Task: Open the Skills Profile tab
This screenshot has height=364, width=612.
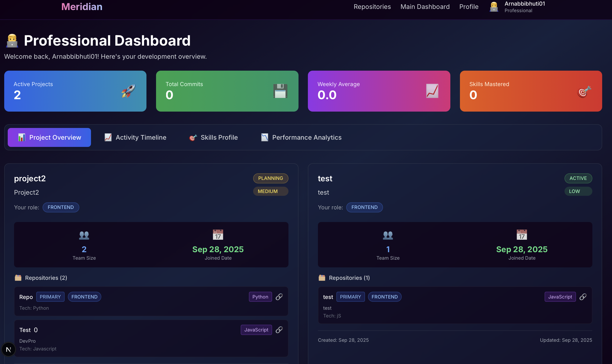Action: click(x=213, y=137)
